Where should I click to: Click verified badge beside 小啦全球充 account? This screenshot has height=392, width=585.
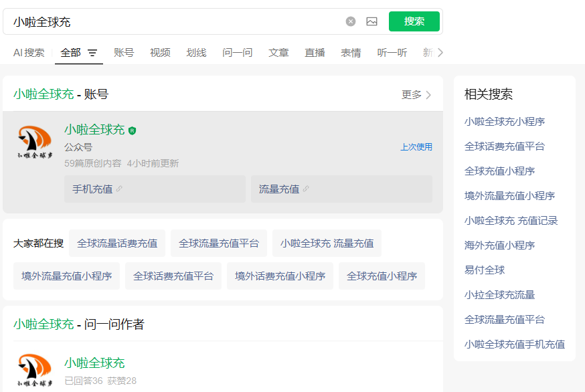pyautogui.click(x=132, y=130)
